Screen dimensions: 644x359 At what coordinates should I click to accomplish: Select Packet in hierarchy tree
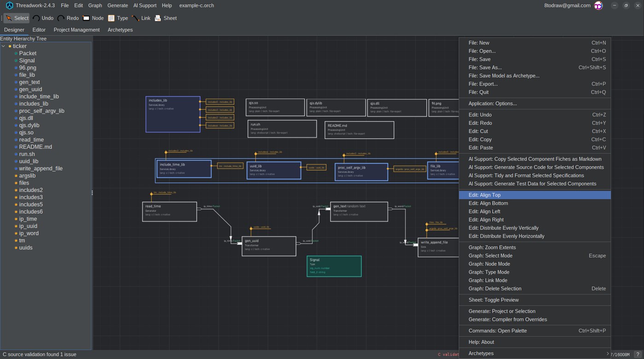28,53
